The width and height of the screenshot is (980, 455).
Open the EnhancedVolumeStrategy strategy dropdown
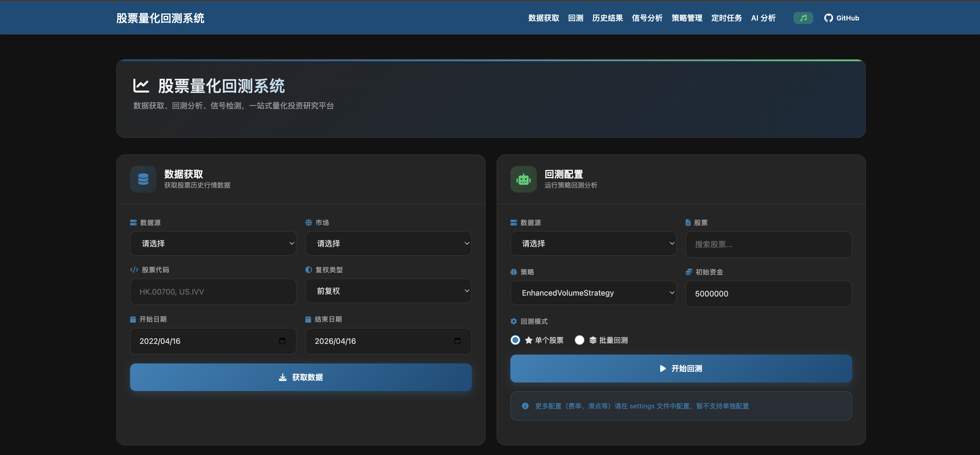(593, 293)
